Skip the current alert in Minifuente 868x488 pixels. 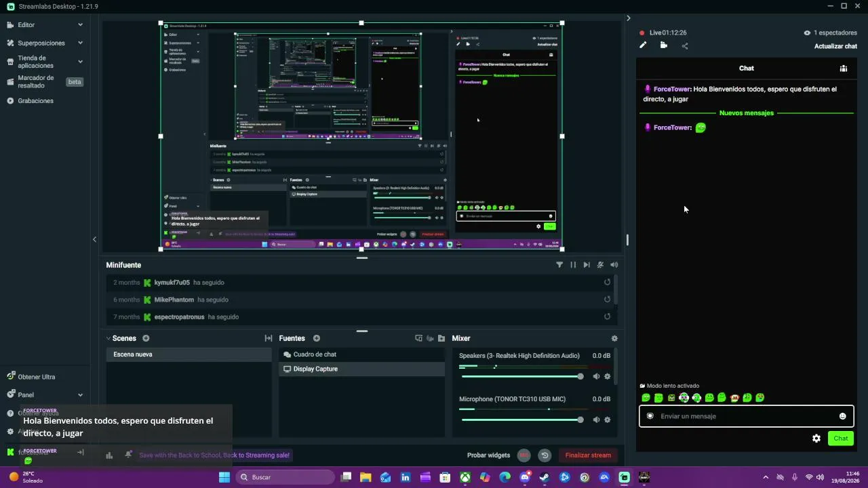click(587, 265)
